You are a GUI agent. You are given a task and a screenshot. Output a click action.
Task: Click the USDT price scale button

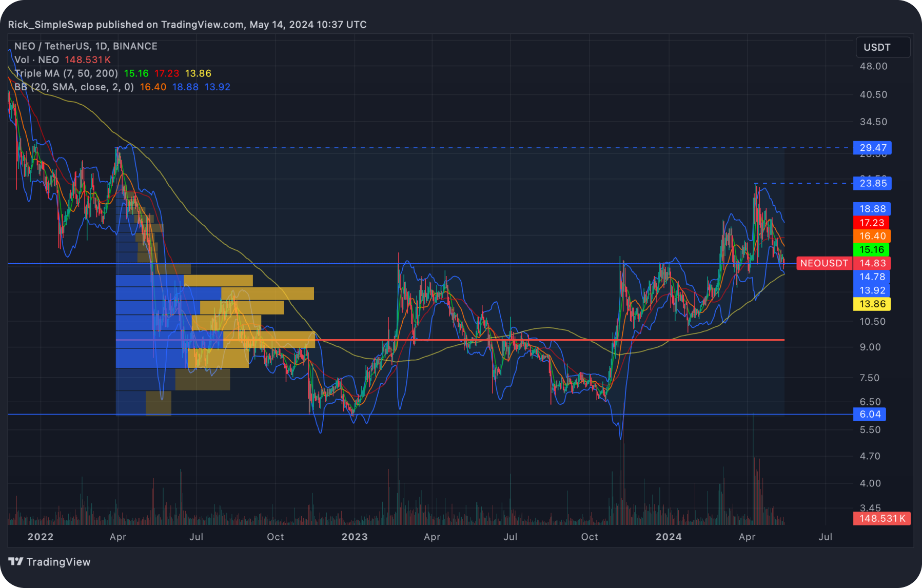click(x=882, y=47)
